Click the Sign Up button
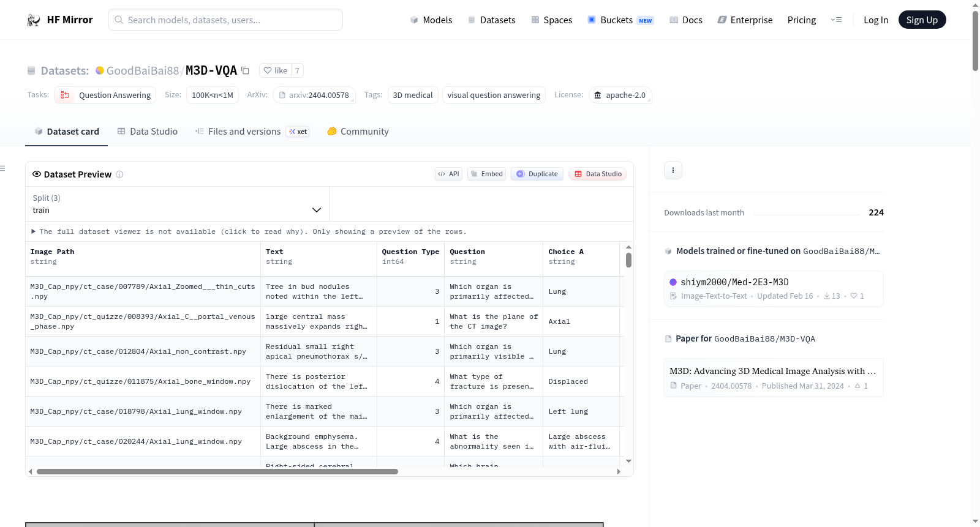Viewport: 980px width, 527px height. click(x=922, y=20)
